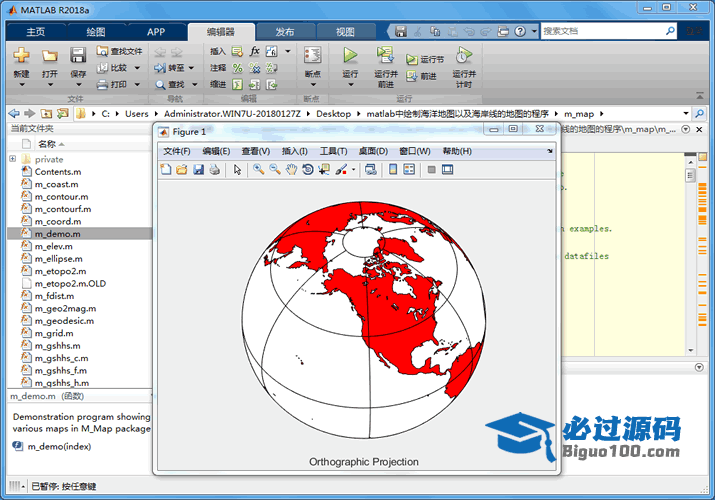Toggle the Zoom In tool in Figure 1
Viewport: 715px width, 500px height.
[258, 170]
